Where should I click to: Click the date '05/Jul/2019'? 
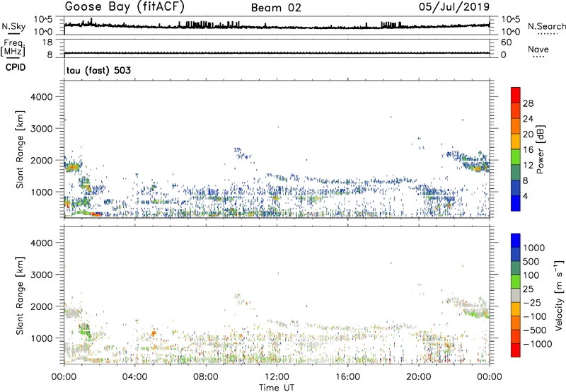tap(454, 7)
